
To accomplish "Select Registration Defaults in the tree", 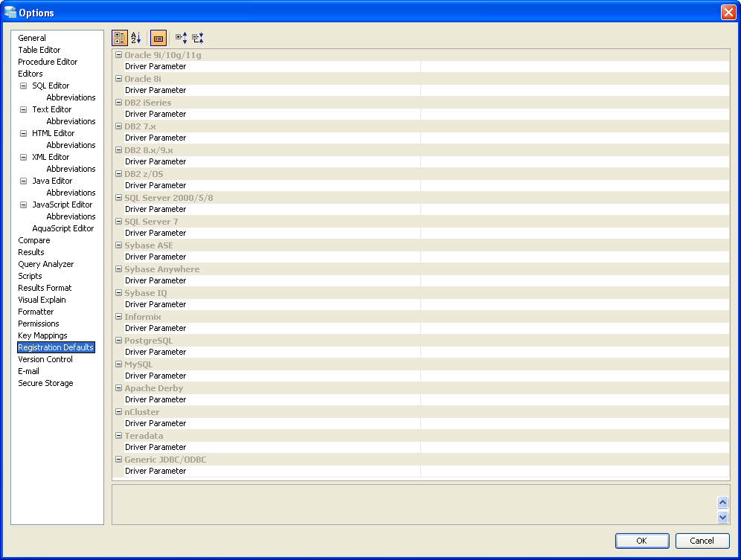I will (x=56, y=347).
